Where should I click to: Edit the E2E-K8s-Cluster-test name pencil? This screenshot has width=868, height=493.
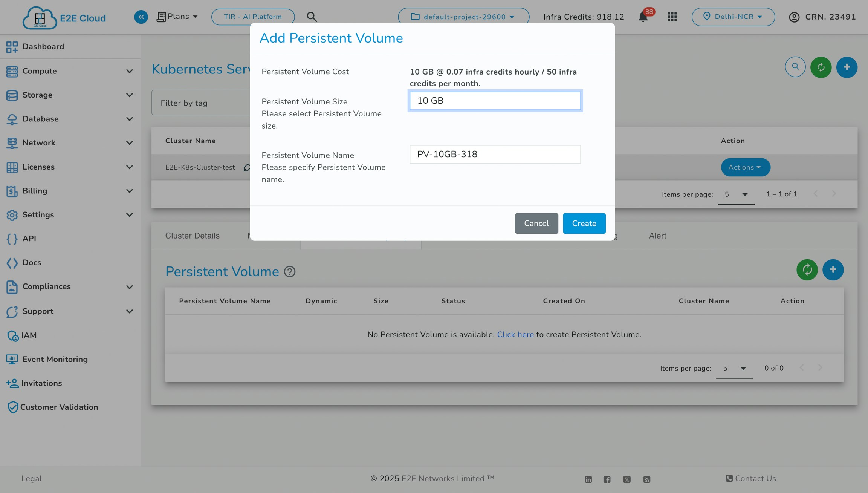pos(247,167)
